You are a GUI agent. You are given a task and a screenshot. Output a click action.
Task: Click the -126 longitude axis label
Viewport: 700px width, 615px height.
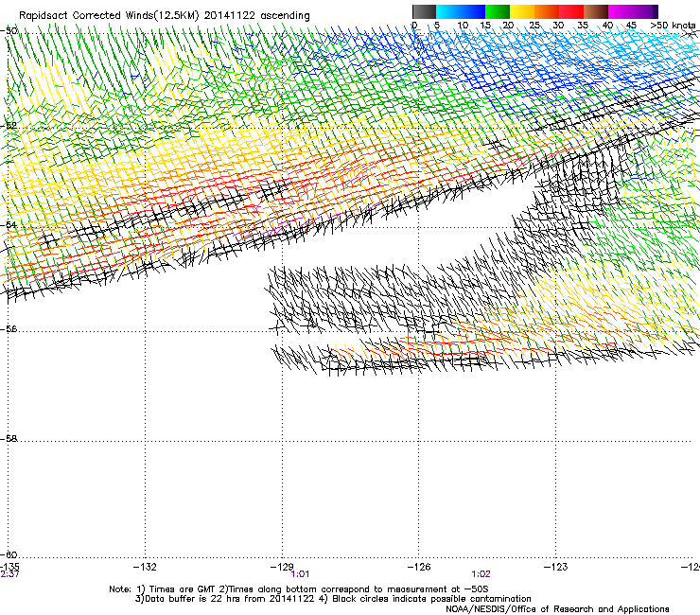point(419,567)
